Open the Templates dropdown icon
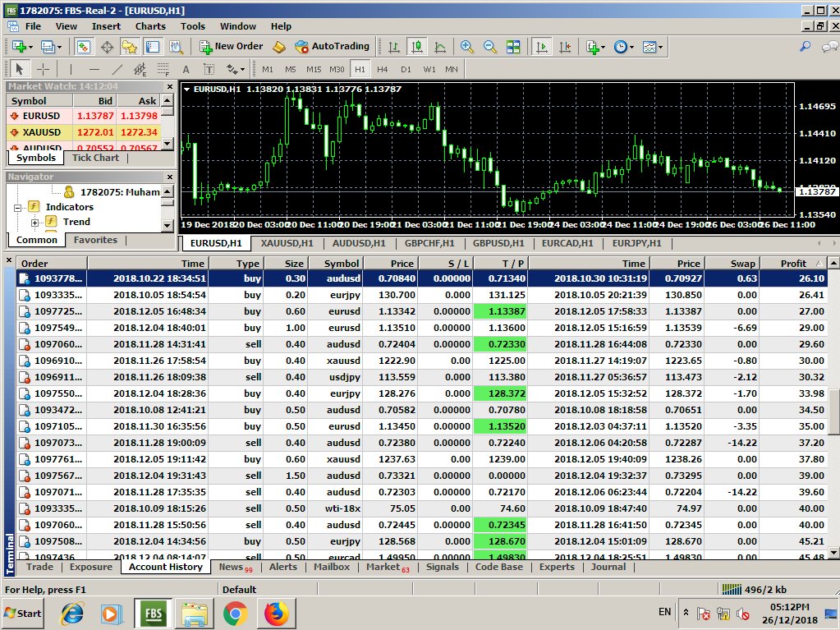 click(x=653, y=47)
